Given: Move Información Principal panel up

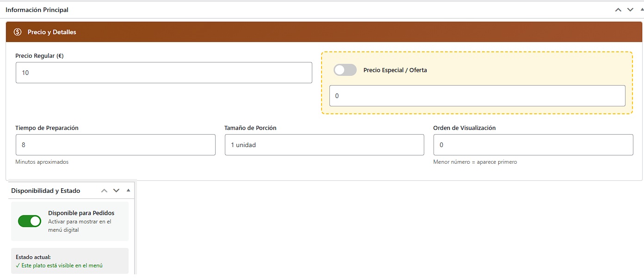Looking at the screenshot, I should tap(618, 10).
